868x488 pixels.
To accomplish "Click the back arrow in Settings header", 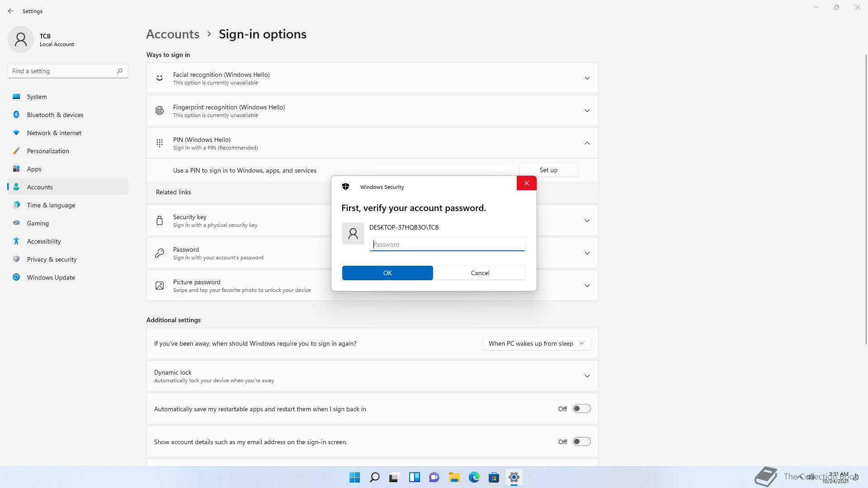I will 11,11.
